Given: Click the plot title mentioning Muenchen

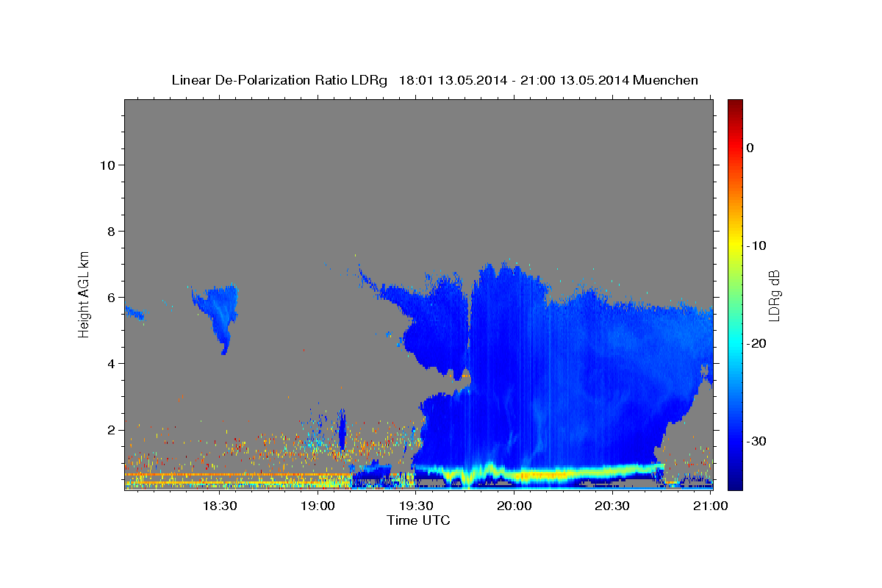Looking at the screenshot, I should point(434,80).
